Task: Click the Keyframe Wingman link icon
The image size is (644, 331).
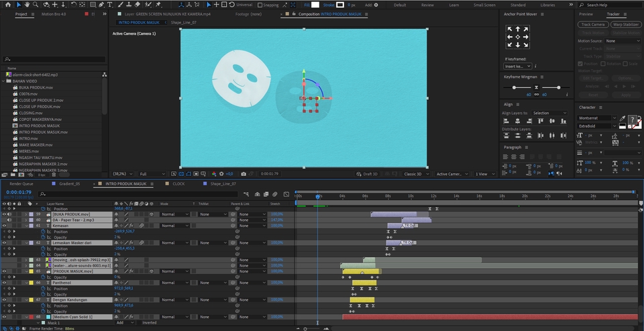Action: tap(537, 95)
